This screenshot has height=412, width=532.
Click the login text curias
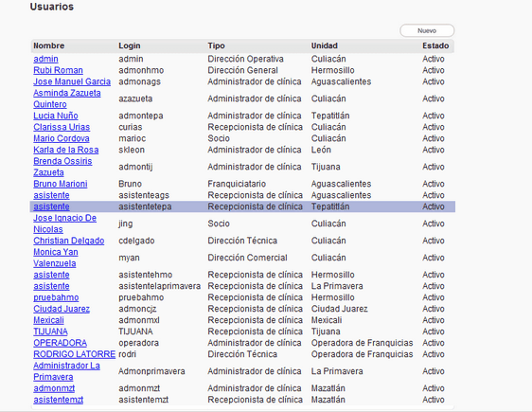coord(131,127)
